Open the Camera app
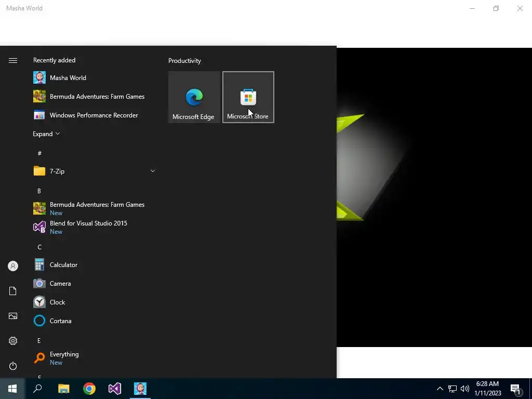 pyautogui.click(x=95, y=283)
